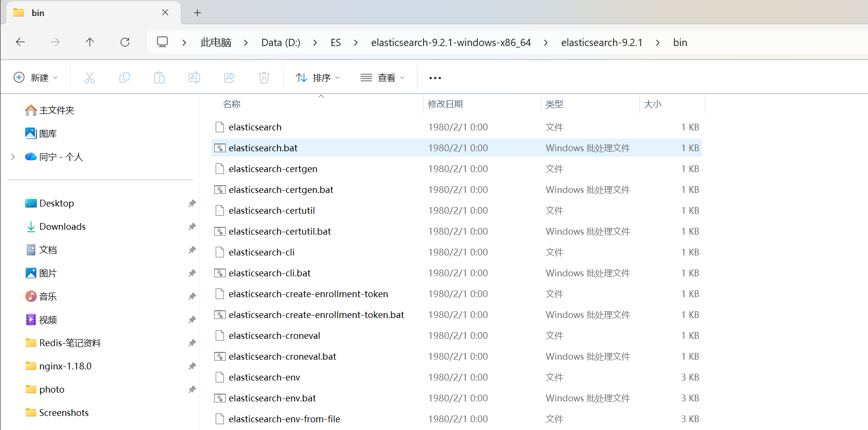The width and height of the screenshot is (868, 430).
Task: Click the Paste clipboard icon
Action: [159, 78]
